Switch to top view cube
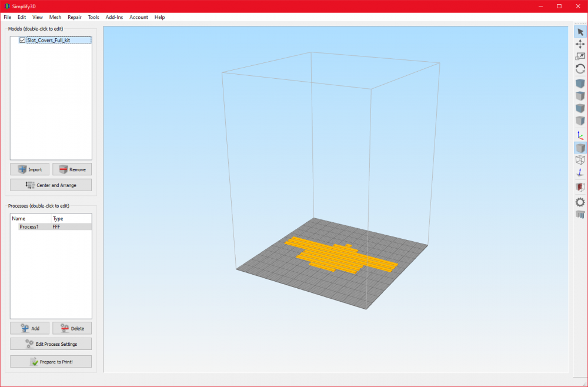 click(x=580, y=96)
